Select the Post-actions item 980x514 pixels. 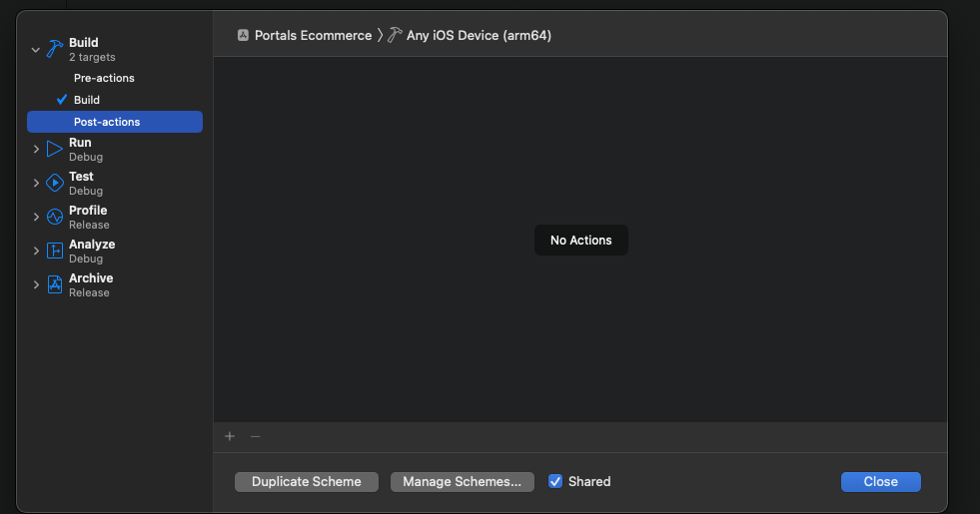107,122
